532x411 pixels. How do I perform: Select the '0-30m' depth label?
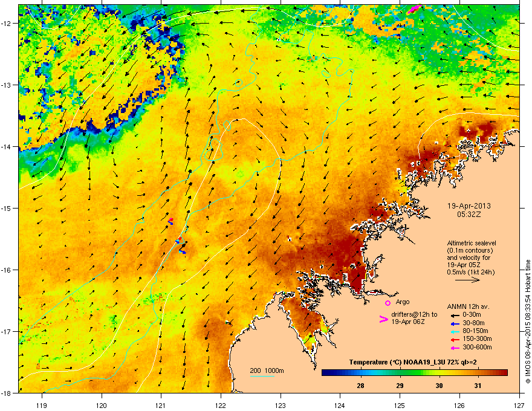(x=472, y=315)
